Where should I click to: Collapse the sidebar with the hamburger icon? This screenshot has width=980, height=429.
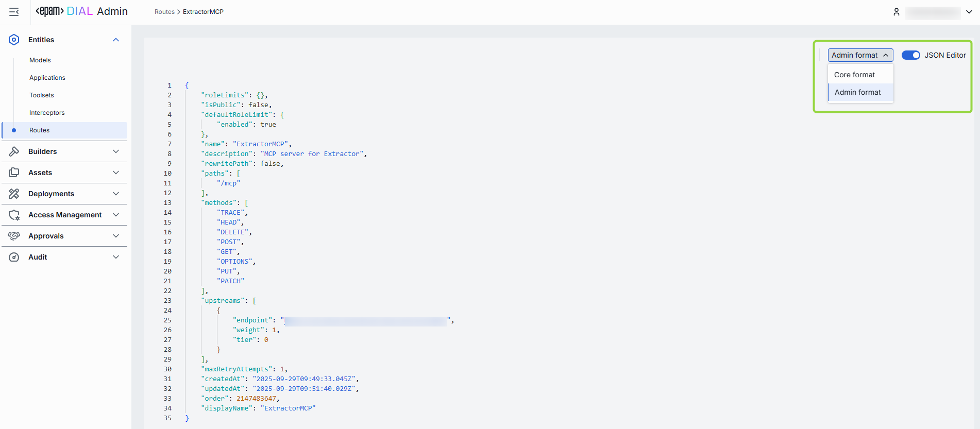click(x=14, y=12)
